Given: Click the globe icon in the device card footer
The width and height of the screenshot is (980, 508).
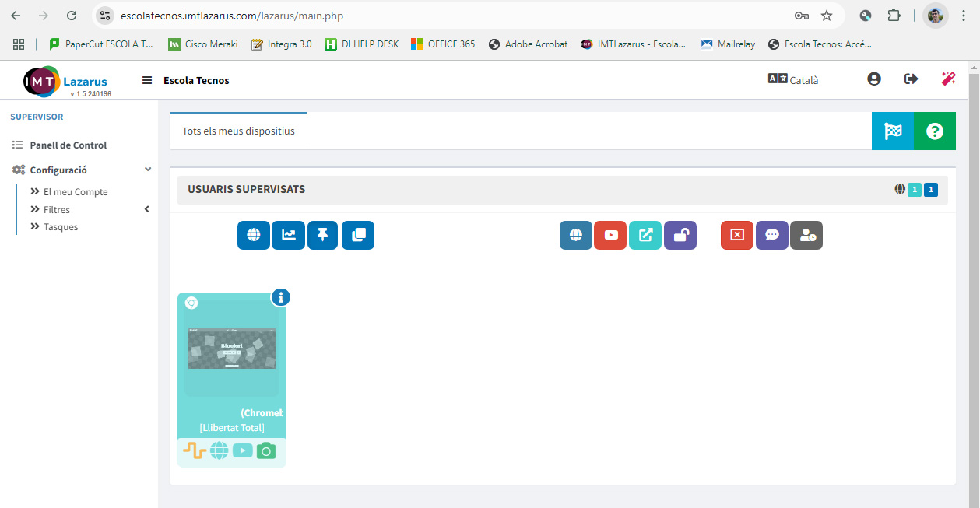Looking at the screenshot, I should [x=219, y=450].
